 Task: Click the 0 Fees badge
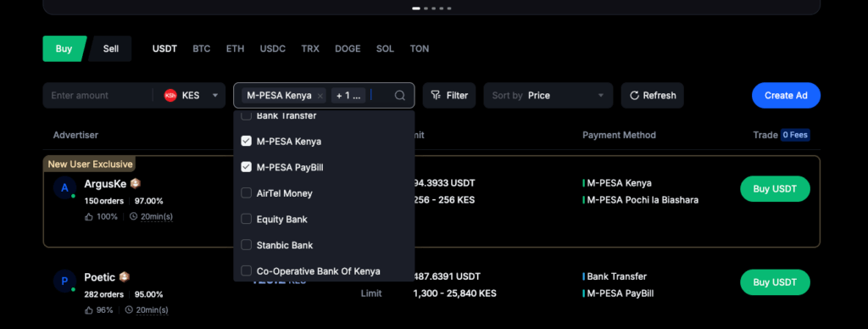tap(795, 135)
